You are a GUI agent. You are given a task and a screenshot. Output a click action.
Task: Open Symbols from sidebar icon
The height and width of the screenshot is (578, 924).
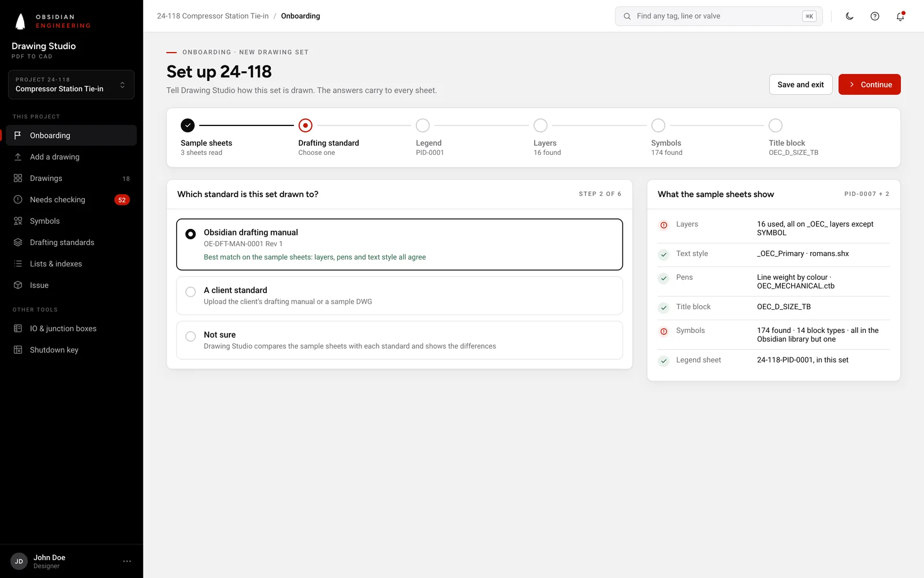click(x=18, y=221)
